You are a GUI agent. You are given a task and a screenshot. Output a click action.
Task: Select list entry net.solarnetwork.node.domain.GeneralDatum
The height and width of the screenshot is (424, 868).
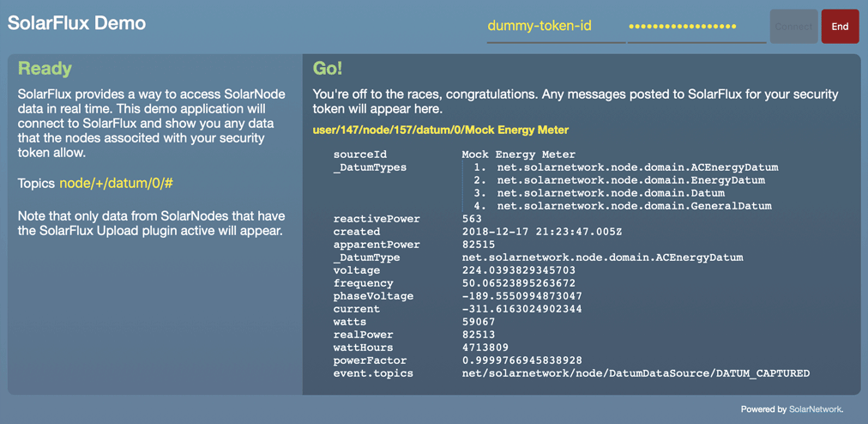(x=635, y=206)
